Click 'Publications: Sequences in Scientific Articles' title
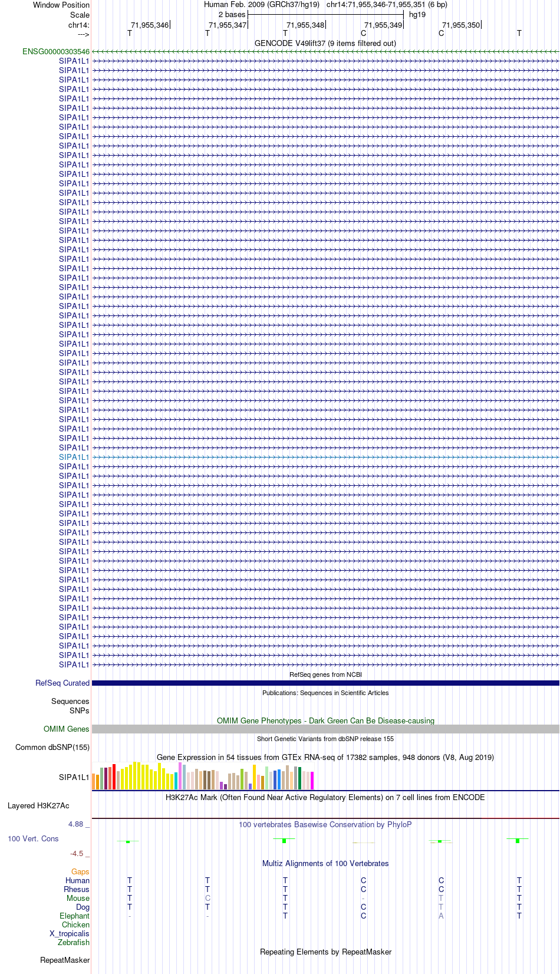The height and width of the screenshot is (974, 560). [325, 693]
